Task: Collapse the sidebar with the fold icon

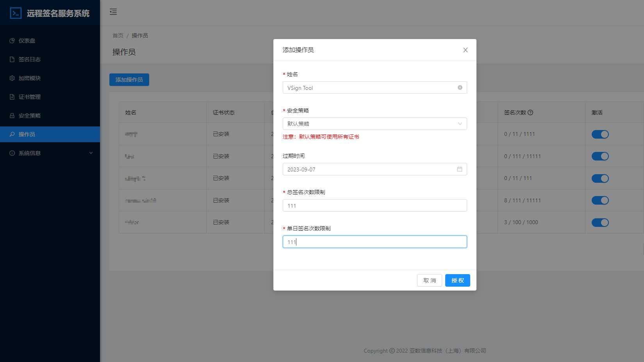Action: coord(113,12)
